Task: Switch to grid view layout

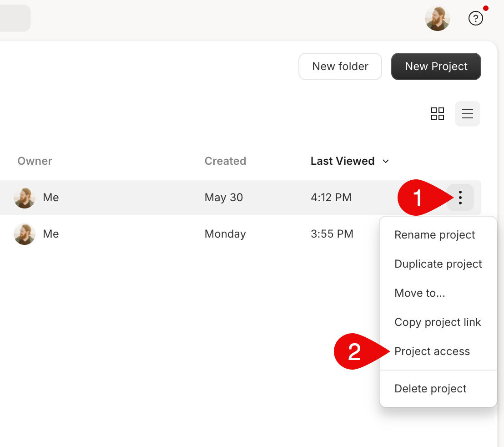Action: 437,114
